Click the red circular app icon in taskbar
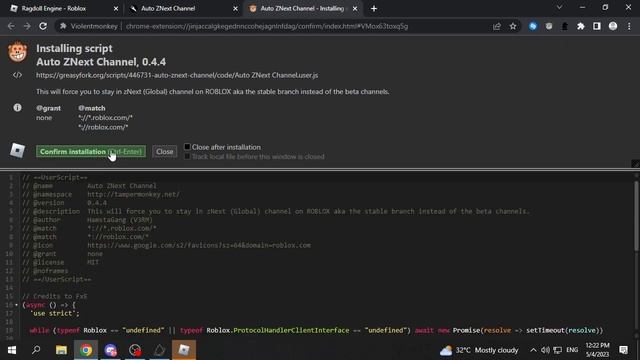This screenshot has width=640, height=360. point(135,350)
